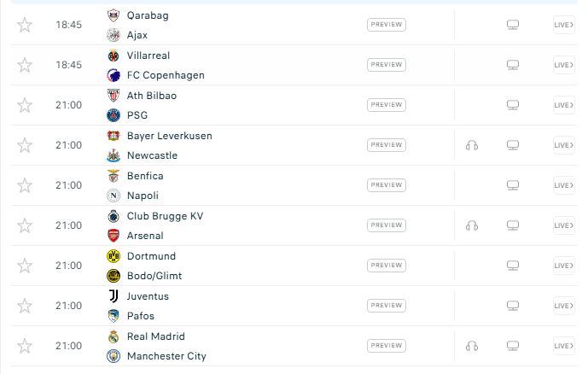The height and width of the screenshot is (374, 588).
Task: Click the TV icon for Benfica vs Napoli
Action: point(513,185)
